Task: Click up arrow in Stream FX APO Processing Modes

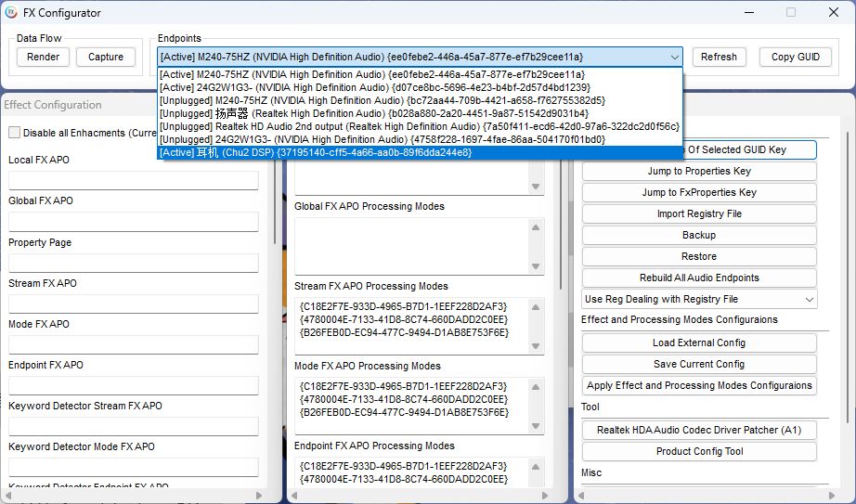Action: [x=536, y=307]
